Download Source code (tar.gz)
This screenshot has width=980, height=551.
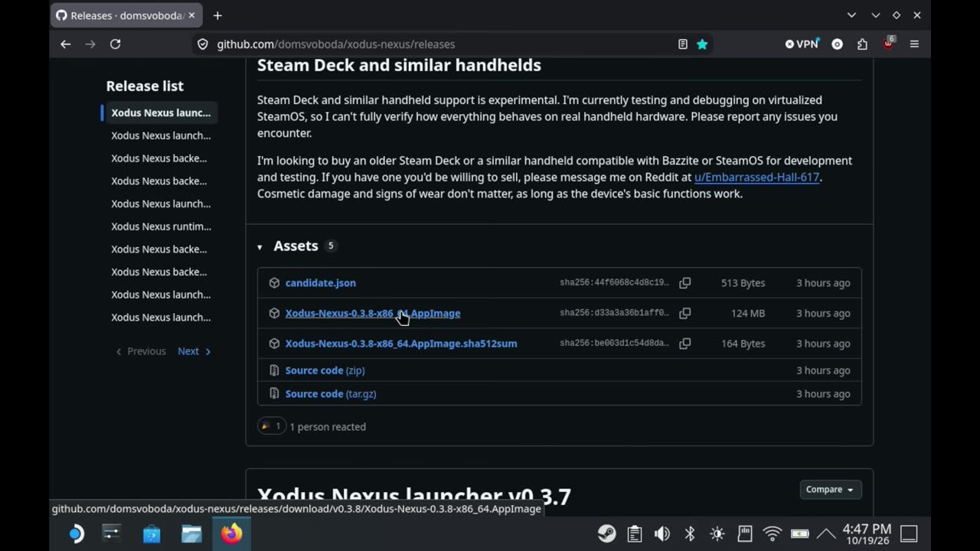pos(331,394)
